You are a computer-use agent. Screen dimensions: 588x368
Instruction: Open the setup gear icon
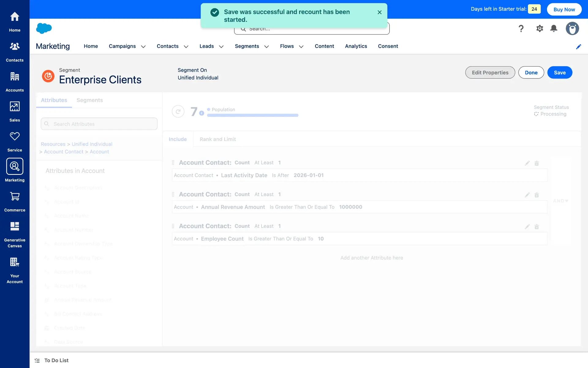click(x=539, y=29)
